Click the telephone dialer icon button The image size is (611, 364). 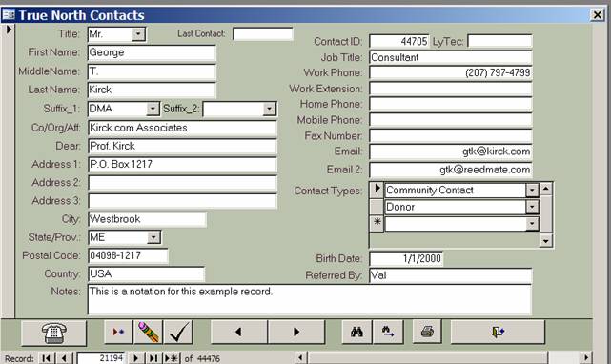[53, 333]
